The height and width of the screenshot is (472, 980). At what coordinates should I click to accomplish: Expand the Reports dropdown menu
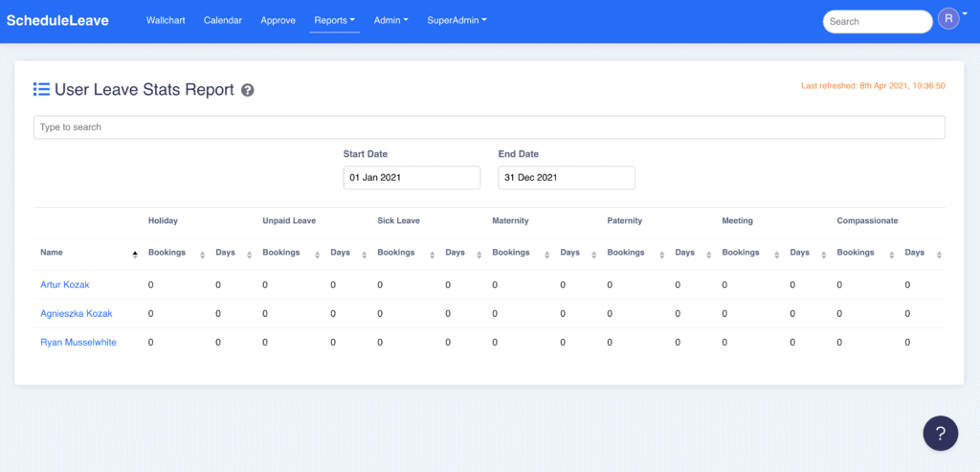pyautogui.click(x=334, y=20)
